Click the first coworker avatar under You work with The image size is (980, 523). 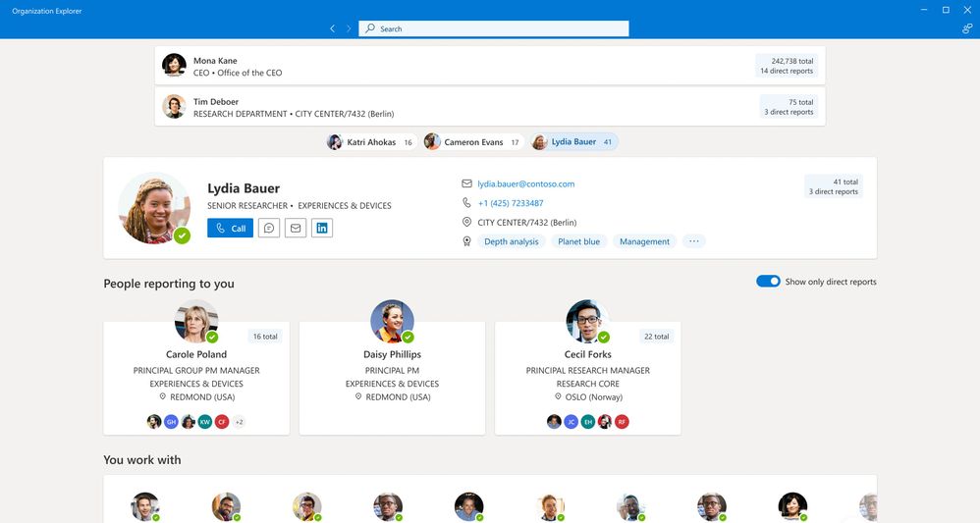[145, 506]
